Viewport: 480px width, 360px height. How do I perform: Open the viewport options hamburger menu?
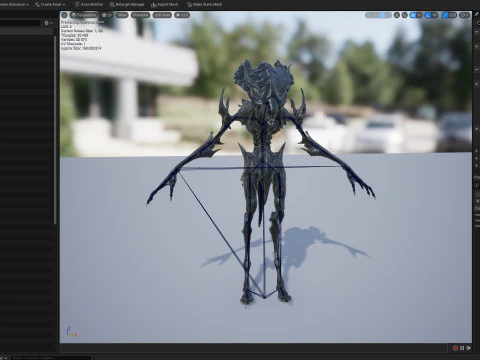pyautogui.click(x=64, y=15)
